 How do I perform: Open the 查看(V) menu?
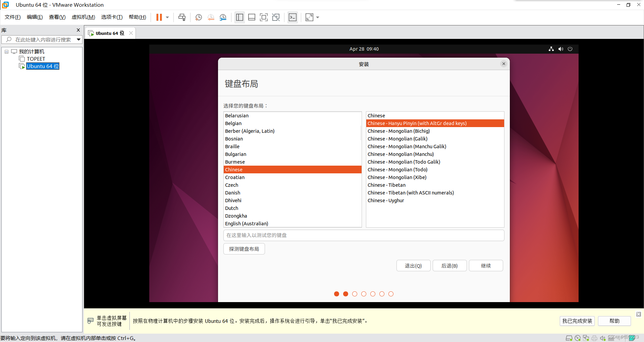pos(57,17)
